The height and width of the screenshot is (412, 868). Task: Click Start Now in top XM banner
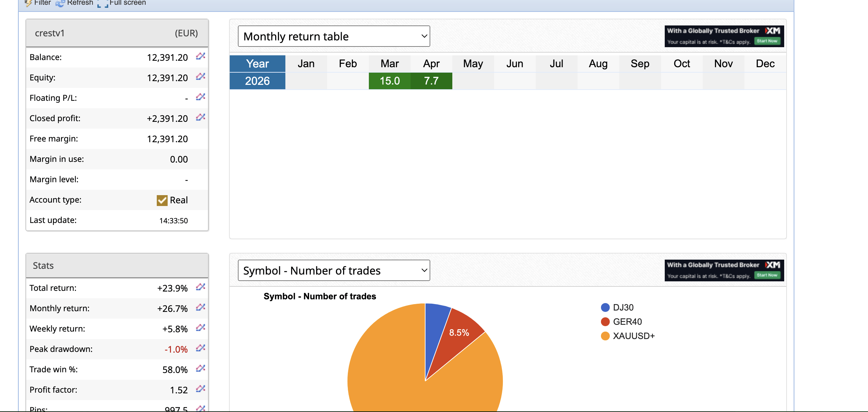point(767,41)
